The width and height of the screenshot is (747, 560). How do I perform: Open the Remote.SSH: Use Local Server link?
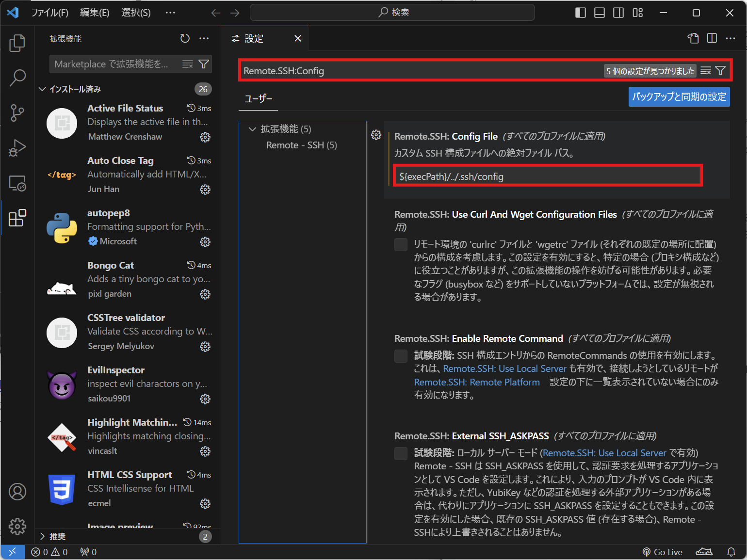click(x=505, y=368)
